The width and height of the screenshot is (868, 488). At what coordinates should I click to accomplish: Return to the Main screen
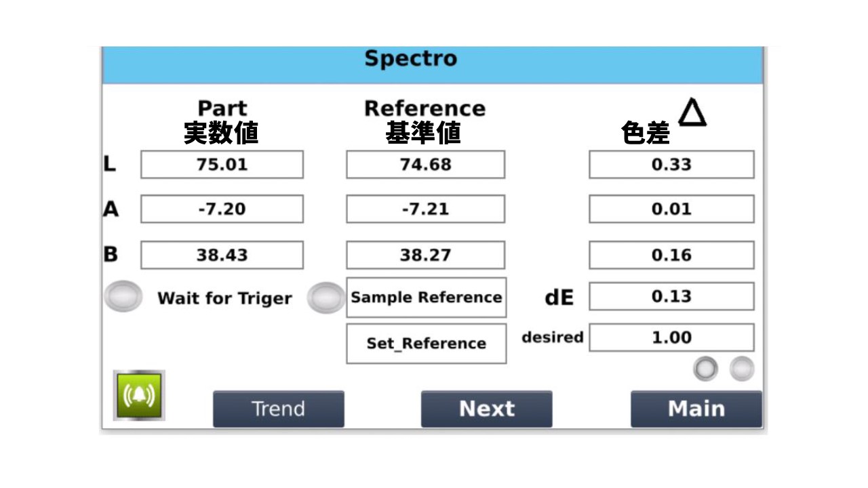tap(696, 409)
